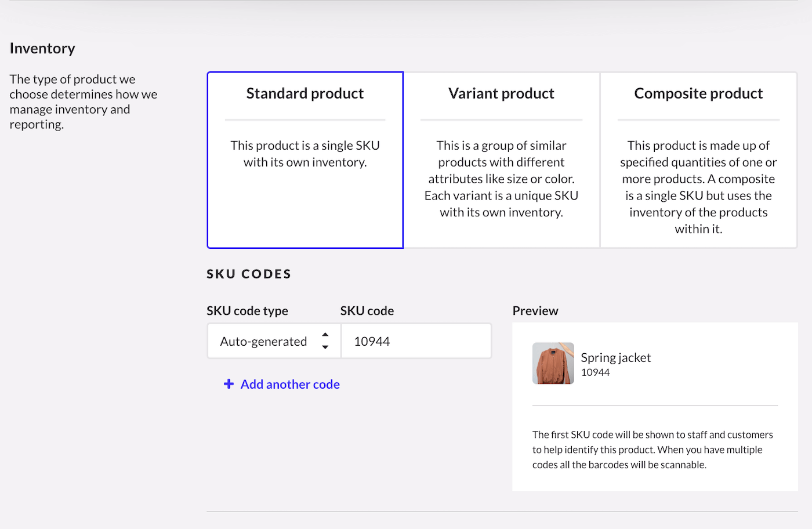Select the Standard product card

pyautogui.click(x=304, y=160)
